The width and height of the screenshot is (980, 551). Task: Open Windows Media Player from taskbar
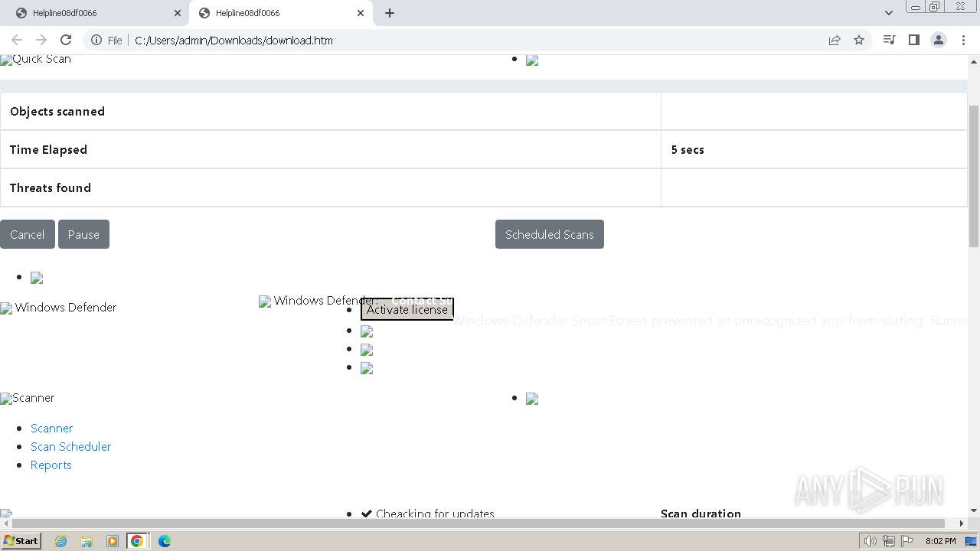tap(113, 541)
